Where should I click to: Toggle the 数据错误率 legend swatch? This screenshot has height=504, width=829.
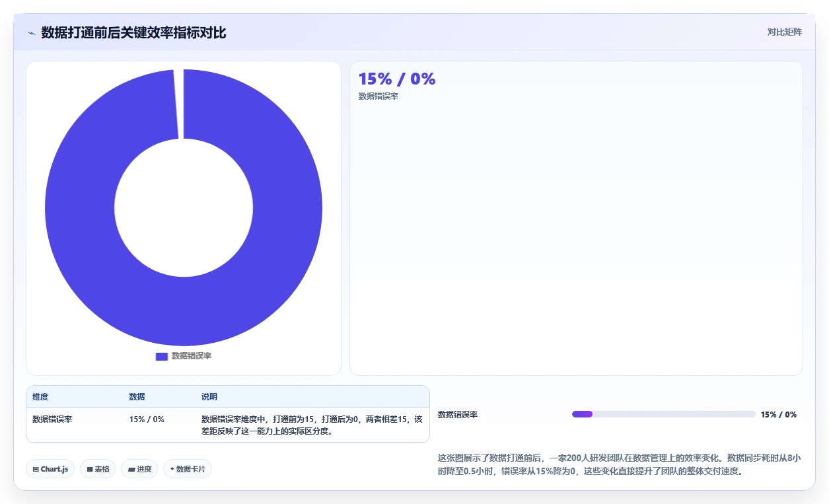point(161,356)
